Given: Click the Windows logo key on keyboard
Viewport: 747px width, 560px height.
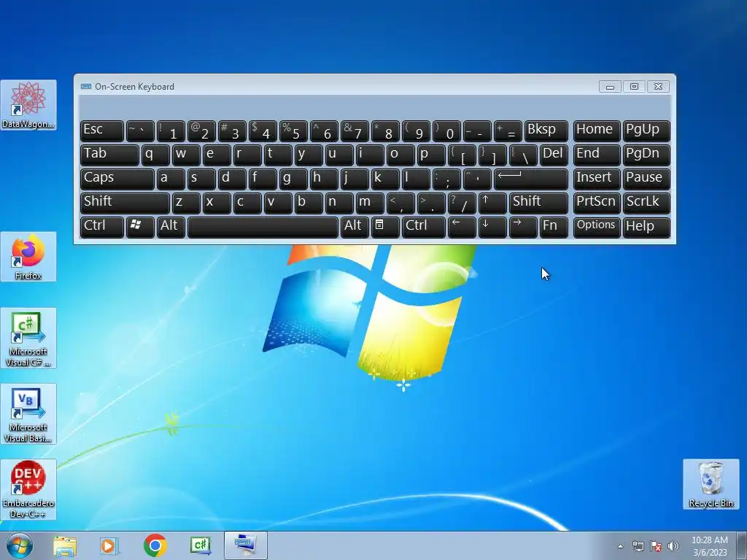Looking at the screenshot, I should coord(140,227).
